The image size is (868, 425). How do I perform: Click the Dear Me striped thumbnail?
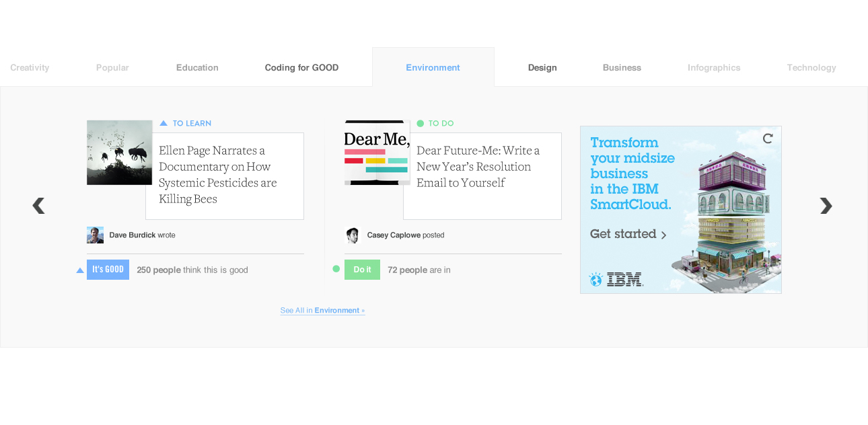[377, 152]
